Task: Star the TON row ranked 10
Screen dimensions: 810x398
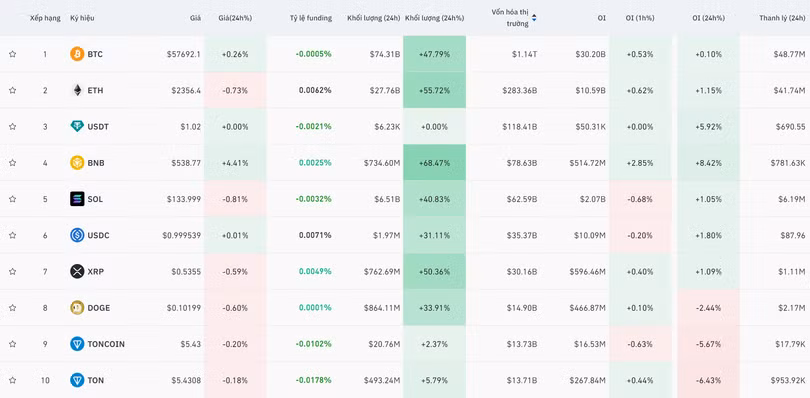Action: coord(12,380)
